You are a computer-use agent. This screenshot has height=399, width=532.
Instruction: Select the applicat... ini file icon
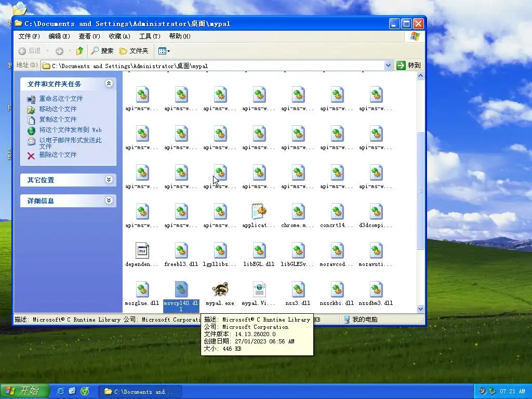pos(259,211)
